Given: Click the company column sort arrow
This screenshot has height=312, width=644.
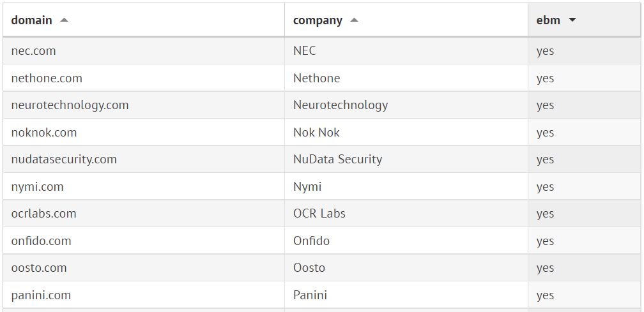Looking at the screenshot, I should 354,20.
